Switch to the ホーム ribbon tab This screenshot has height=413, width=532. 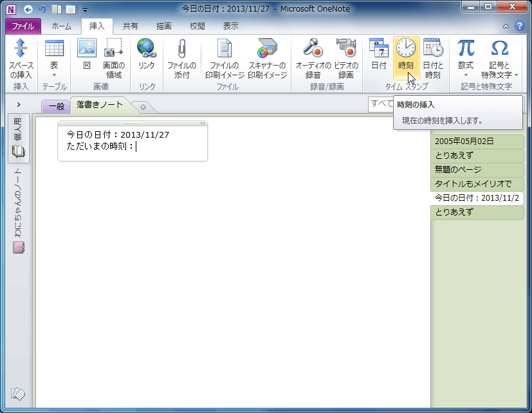(x=61, y=26)
